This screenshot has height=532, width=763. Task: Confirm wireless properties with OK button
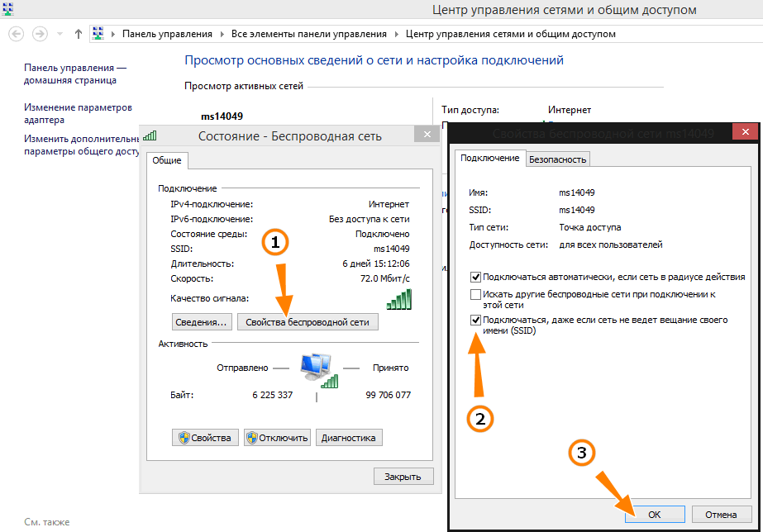pyautogui.click(x=654, y=514)
